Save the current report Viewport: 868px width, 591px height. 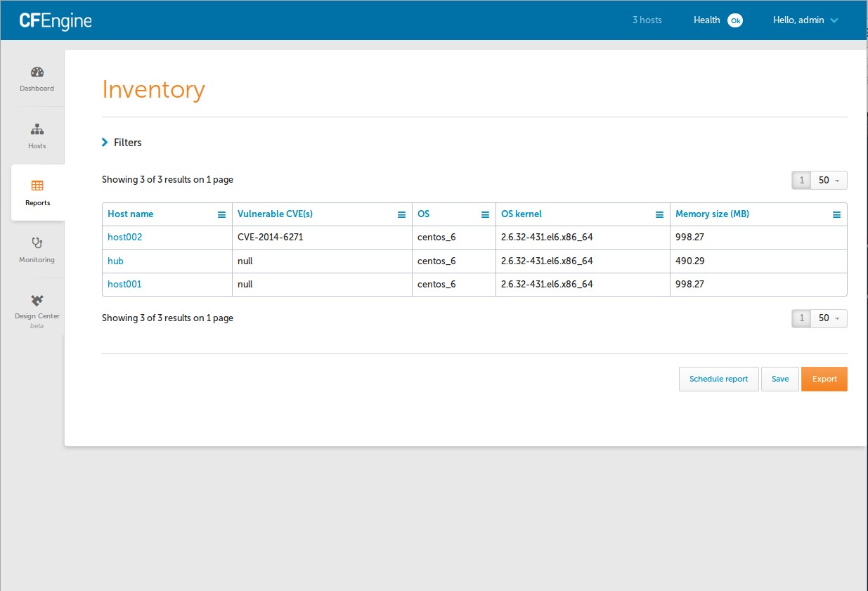pyautogui.click(x=780, y=379)
